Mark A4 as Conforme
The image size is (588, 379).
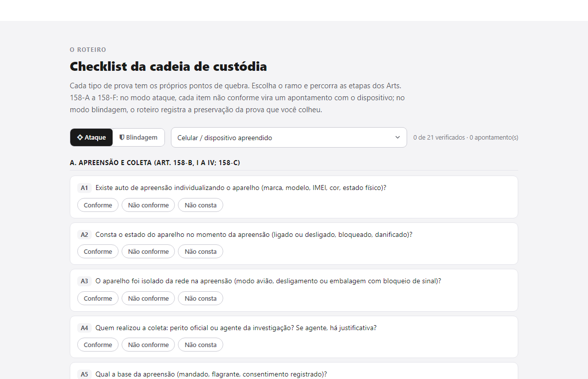click(98, 345)
